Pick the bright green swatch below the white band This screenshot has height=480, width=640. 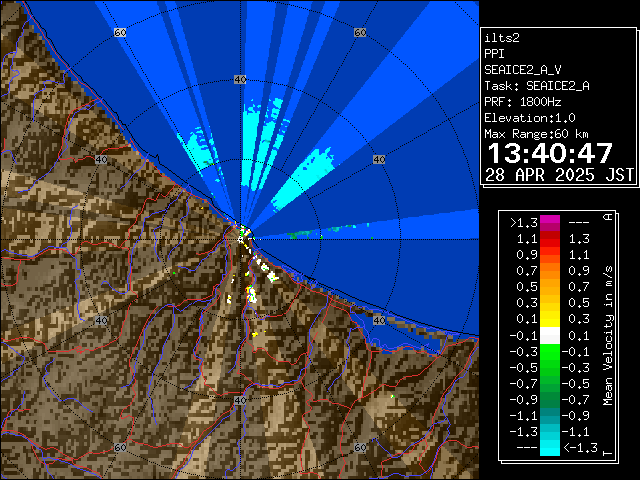(x=550, y=351)
